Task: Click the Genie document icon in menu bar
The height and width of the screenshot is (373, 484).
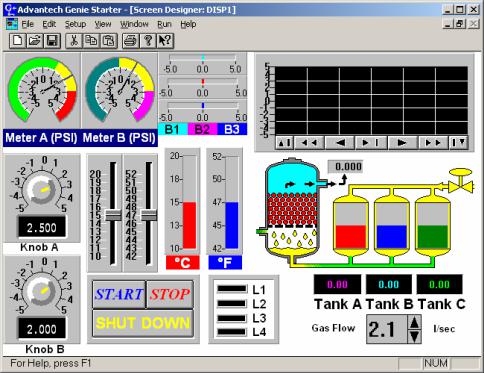Action: [x=12, y=24]
